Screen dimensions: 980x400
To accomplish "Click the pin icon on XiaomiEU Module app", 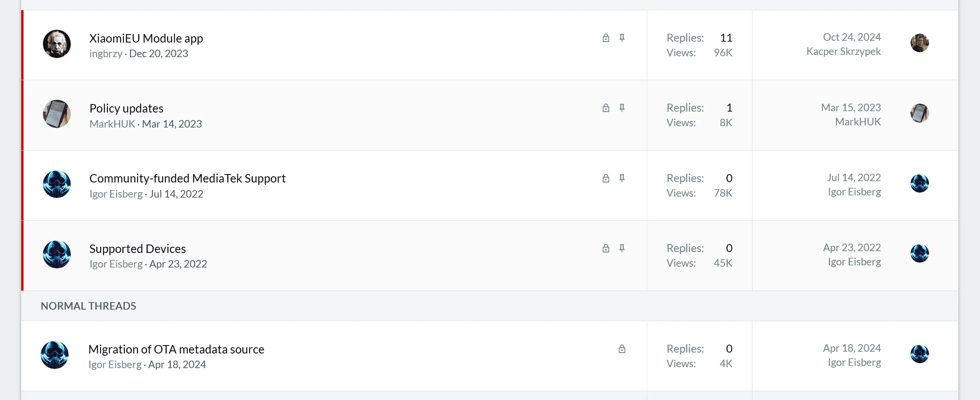I will tap(622, 38).
